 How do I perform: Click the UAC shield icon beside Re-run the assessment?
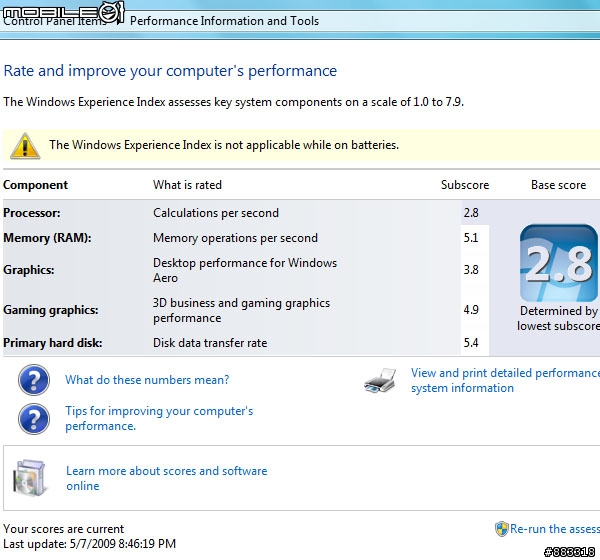point(501,529)
